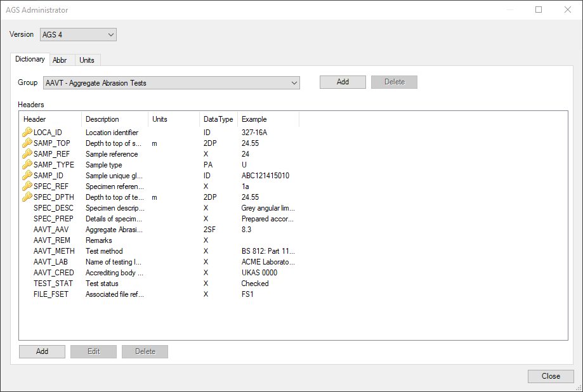Select the key icon next to SAMP_TOP
Viewport: 583px width, 392px height.
pyautogui.click(x=27, y=143)
